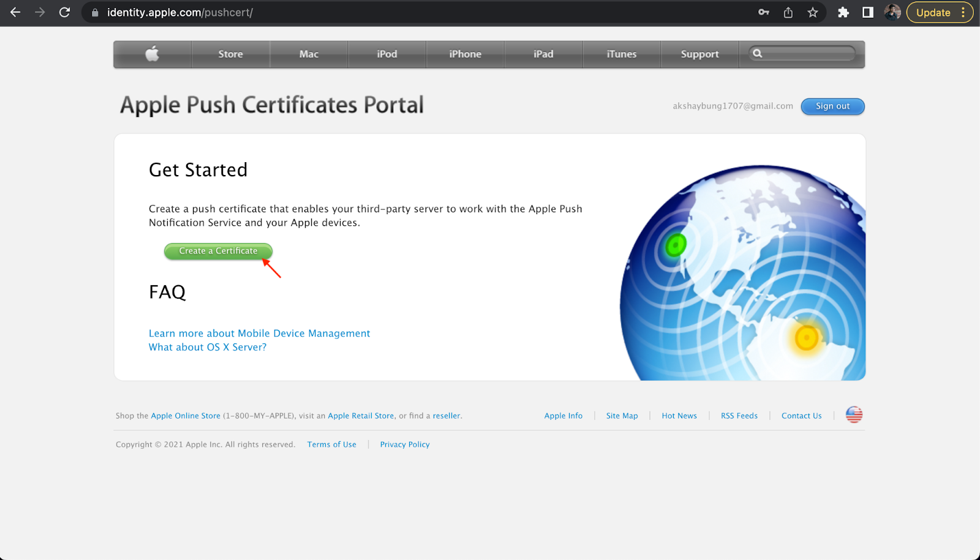Click the share page icon
The height and width of the screenshot is (560, 980).
pyautogui.click(x=788, y=12)
